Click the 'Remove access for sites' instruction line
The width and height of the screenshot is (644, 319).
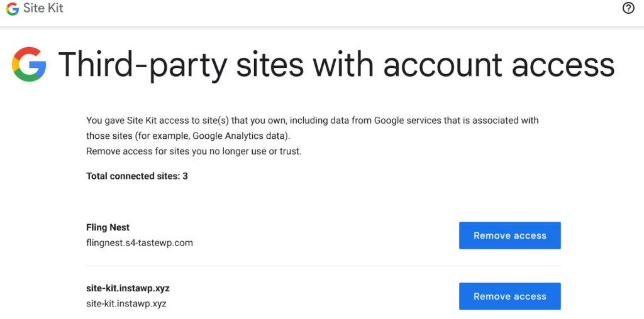[x=194, y=151]
